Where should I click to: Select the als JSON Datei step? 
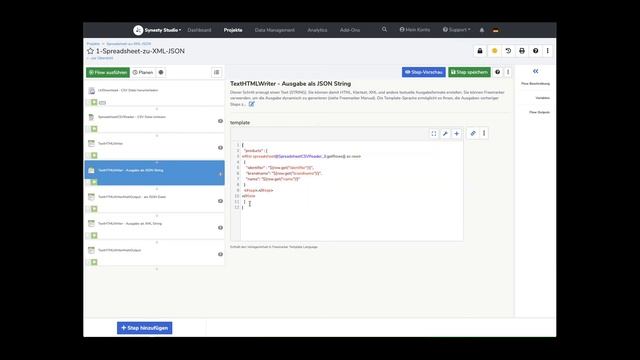click(154, 201)
